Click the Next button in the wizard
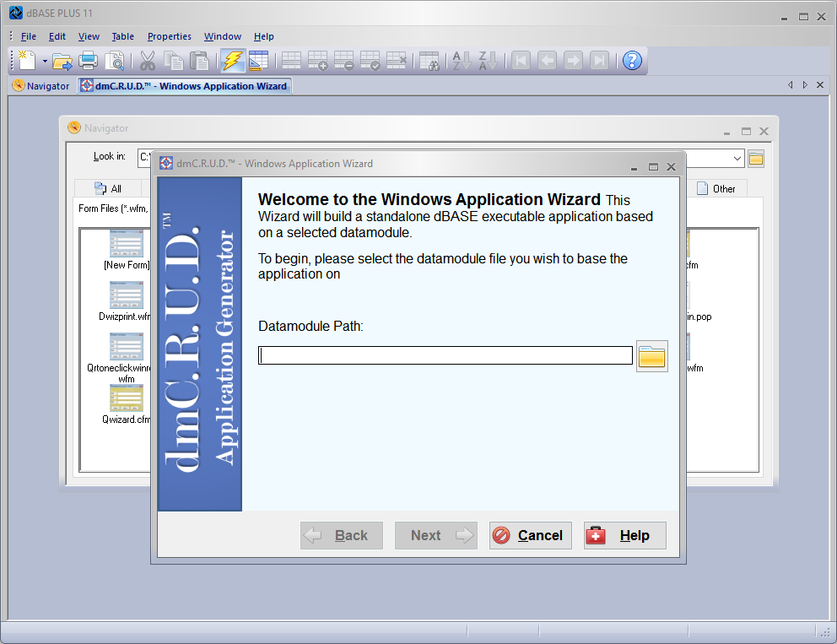This screenshot has width=837, height=644. pyautogui.click(x=436, y=535)
